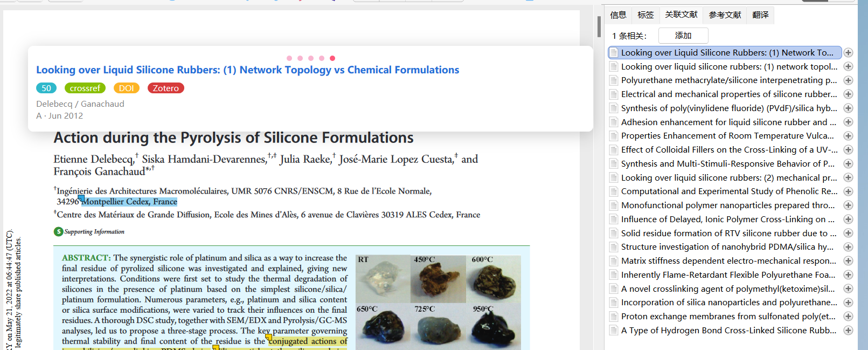
Task: Click document icon beside 'Proton exchange membranes' entry
Action: tap(614, 317)
